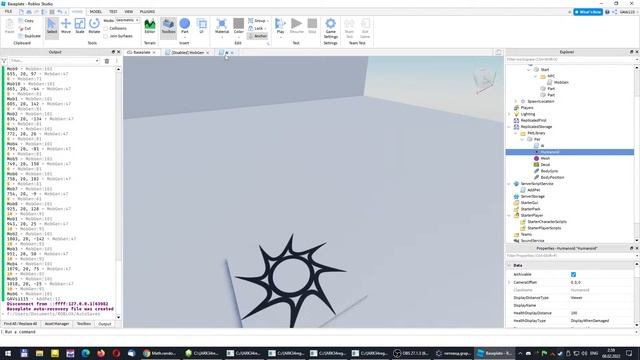Screen dimensions: 640x360
Task: Switch to Asset Manager bottom tab
Action: coord(57,324)
